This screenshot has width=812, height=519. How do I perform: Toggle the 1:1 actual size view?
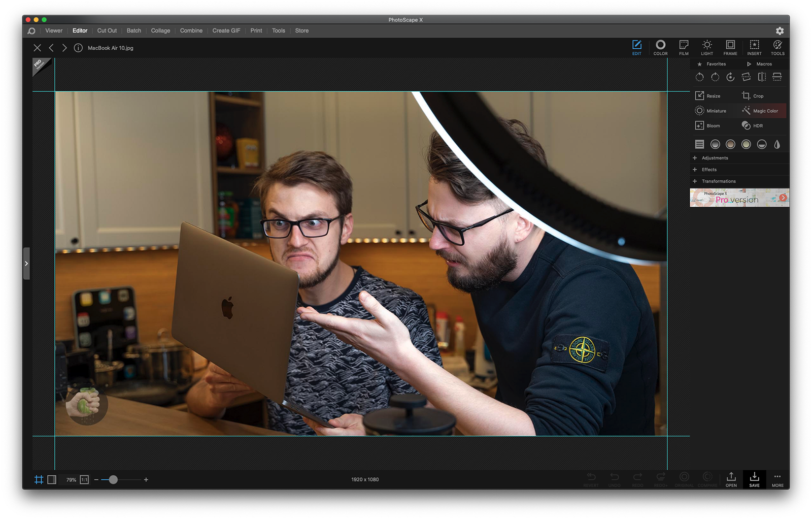(x=84, y=480)
